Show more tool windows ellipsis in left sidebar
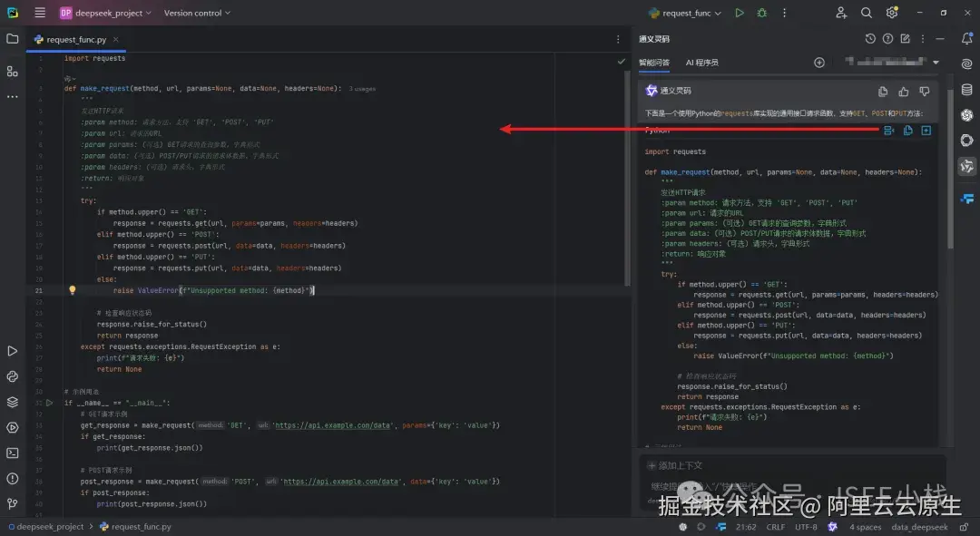980x536 pixels. point(12,97)
